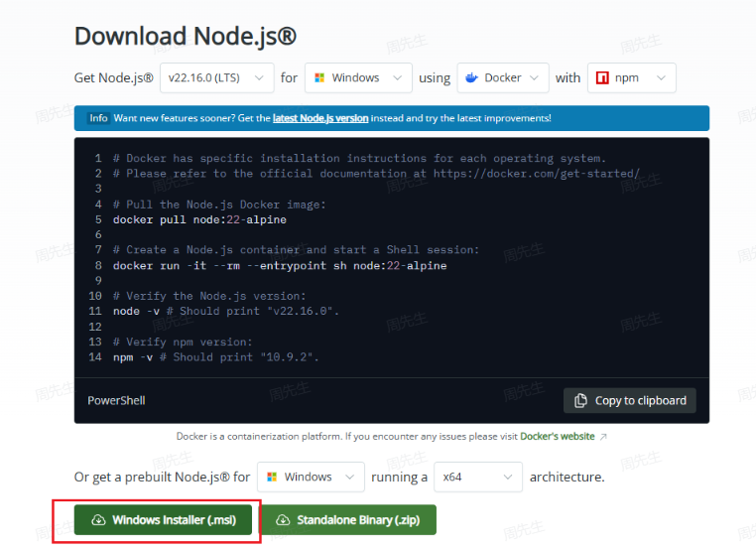This screenshot has height=550, width=756.
Task: Click the '# Create a Node.js container' comment line
Action: tap(296, 250)
